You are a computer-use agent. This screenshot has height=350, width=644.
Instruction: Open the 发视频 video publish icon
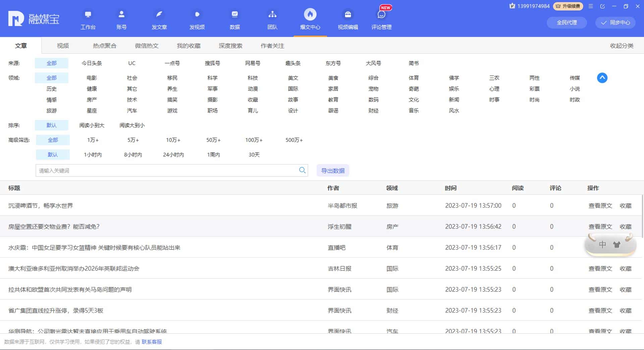coord(197,15)
